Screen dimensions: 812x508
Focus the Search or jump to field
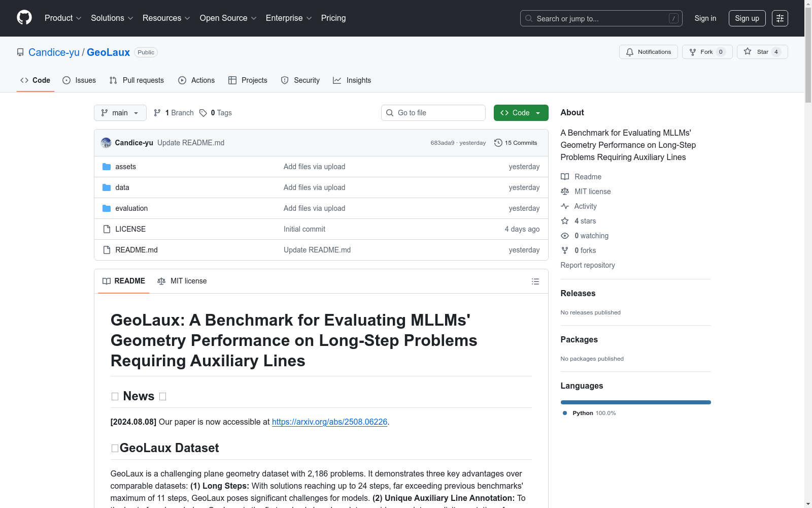pos(601,18)
